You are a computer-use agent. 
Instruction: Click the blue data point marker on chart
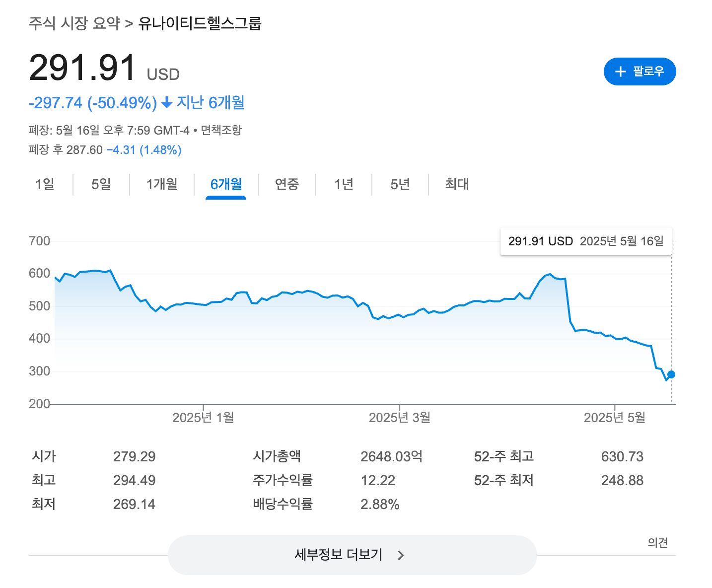click(671, 374)
